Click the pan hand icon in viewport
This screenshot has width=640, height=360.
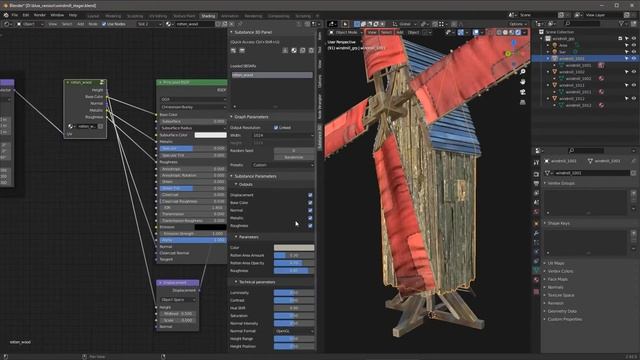(x=522, y=82)
